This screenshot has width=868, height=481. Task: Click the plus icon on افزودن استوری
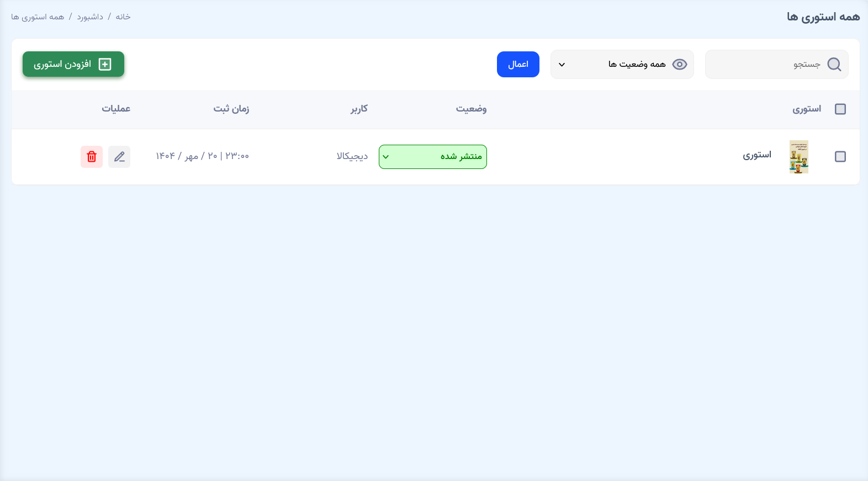[x=105, y=65]
